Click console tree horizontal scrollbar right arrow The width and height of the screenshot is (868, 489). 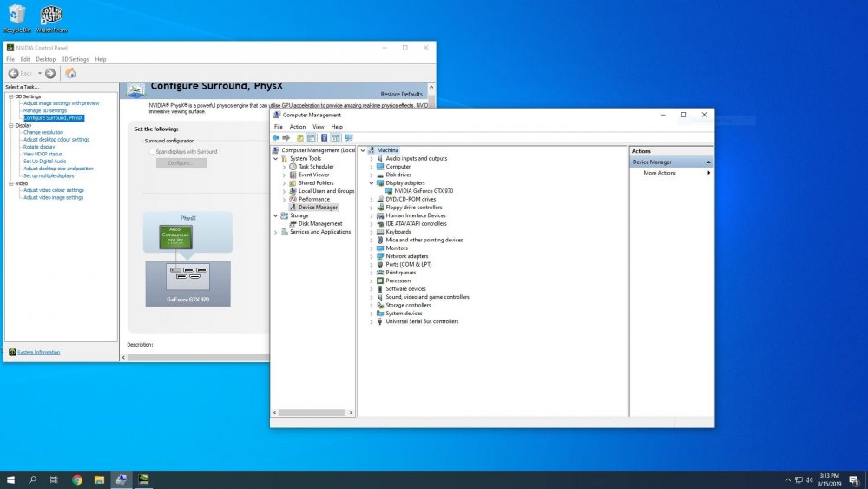pos(351,413)
